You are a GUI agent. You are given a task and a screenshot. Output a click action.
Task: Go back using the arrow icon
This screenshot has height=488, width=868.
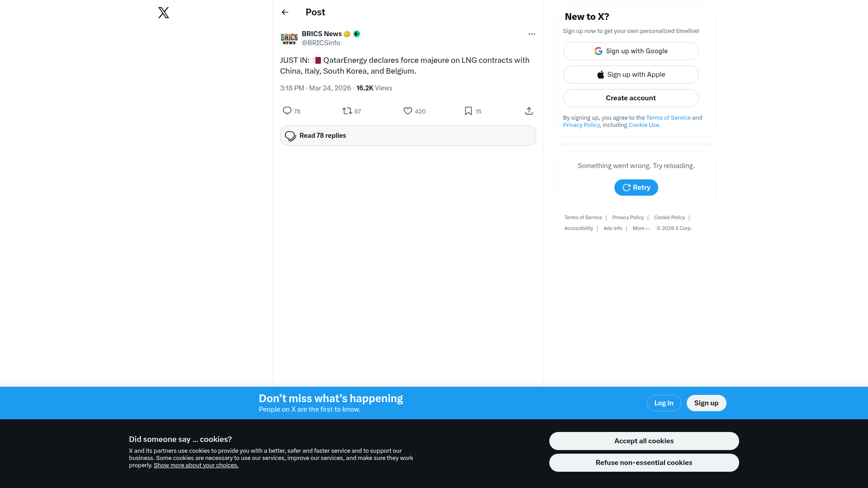[285, 12]
